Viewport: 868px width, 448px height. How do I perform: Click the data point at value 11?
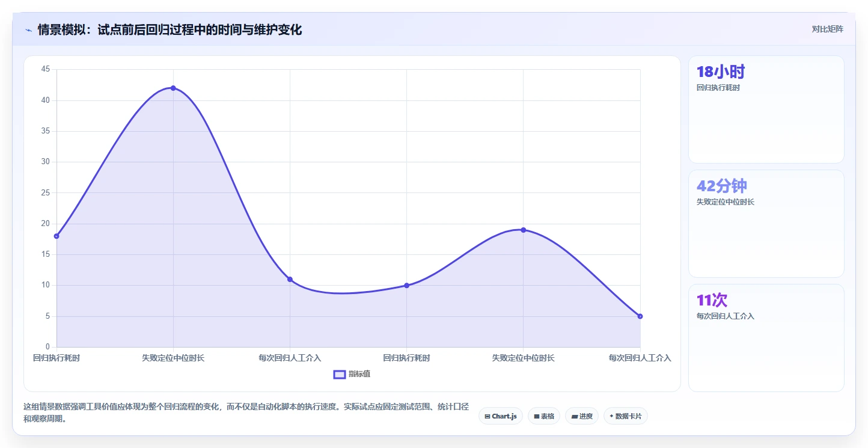[290, 279]
